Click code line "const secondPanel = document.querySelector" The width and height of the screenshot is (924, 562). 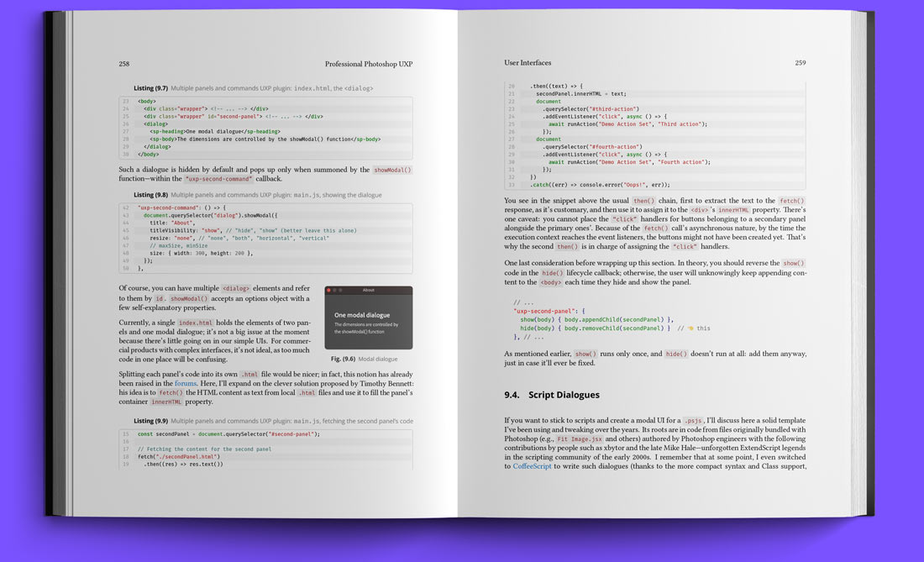tap(228, 434)
